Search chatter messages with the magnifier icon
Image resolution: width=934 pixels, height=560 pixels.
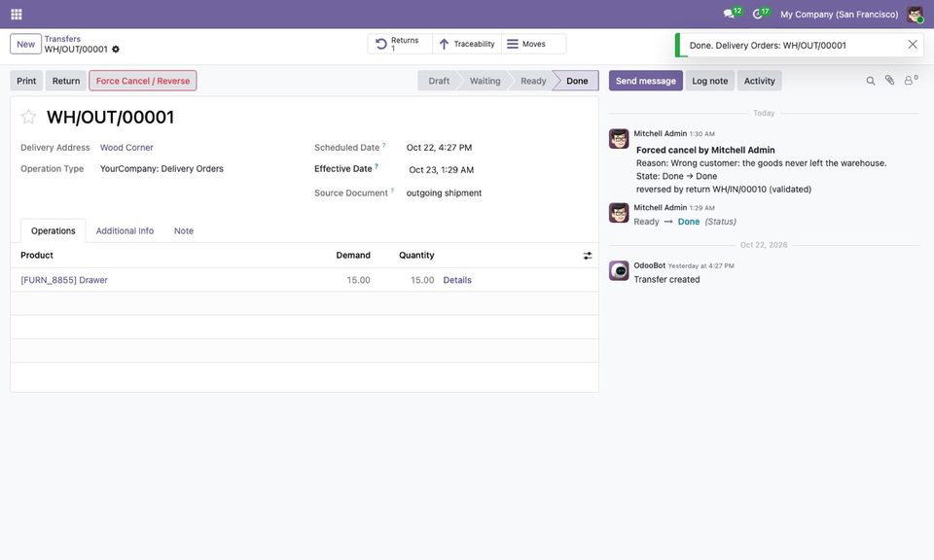(870, 81)
